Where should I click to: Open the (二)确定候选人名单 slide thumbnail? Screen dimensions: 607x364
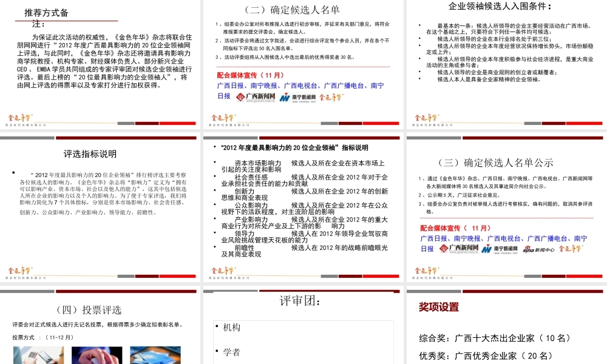click(x=303, y=64)
